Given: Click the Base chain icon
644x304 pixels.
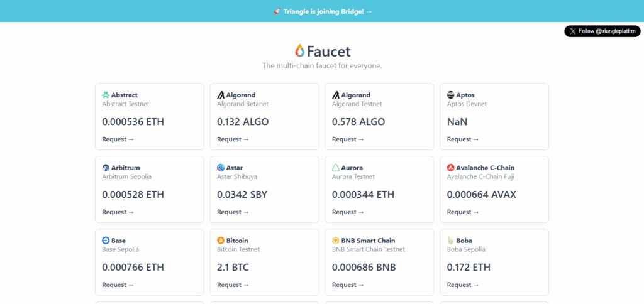Looking at the screenshot, I should point(106,241).
